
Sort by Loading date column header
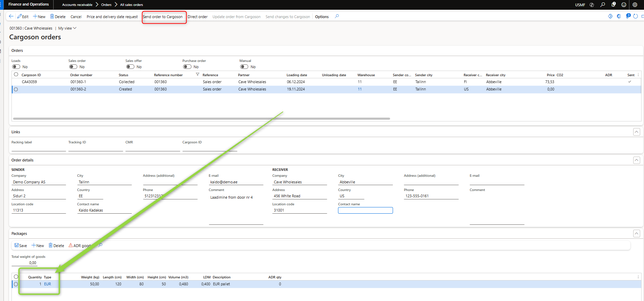pyautogui.click(x=297, y=75)
